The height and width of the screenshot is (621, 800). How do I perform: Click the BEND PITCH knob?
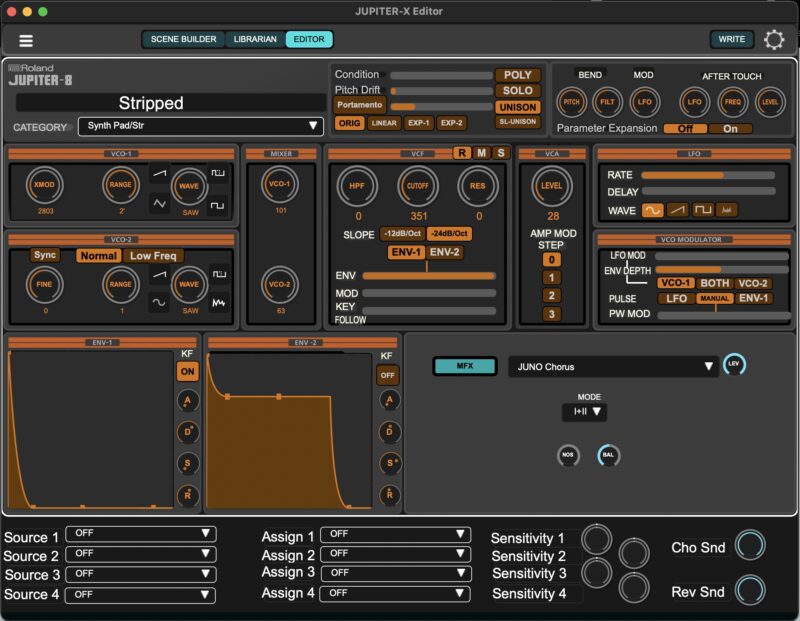point(571,102)
